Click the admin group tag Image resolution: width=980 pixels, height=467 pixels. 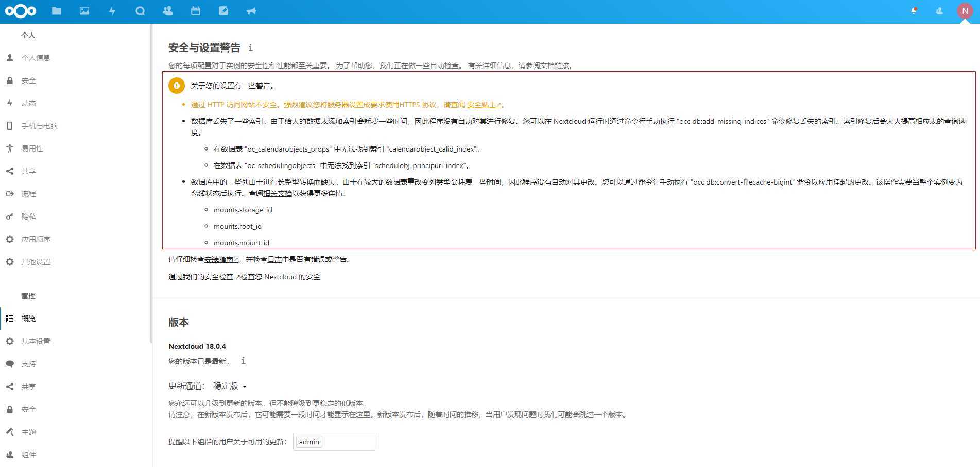click(x=309, y=442)
